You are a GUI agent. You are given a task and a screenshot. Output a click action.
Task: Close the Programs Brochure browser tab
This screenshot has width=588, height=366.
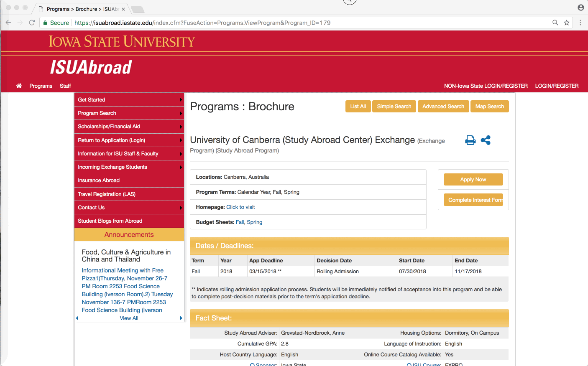(x=123, y=9)
